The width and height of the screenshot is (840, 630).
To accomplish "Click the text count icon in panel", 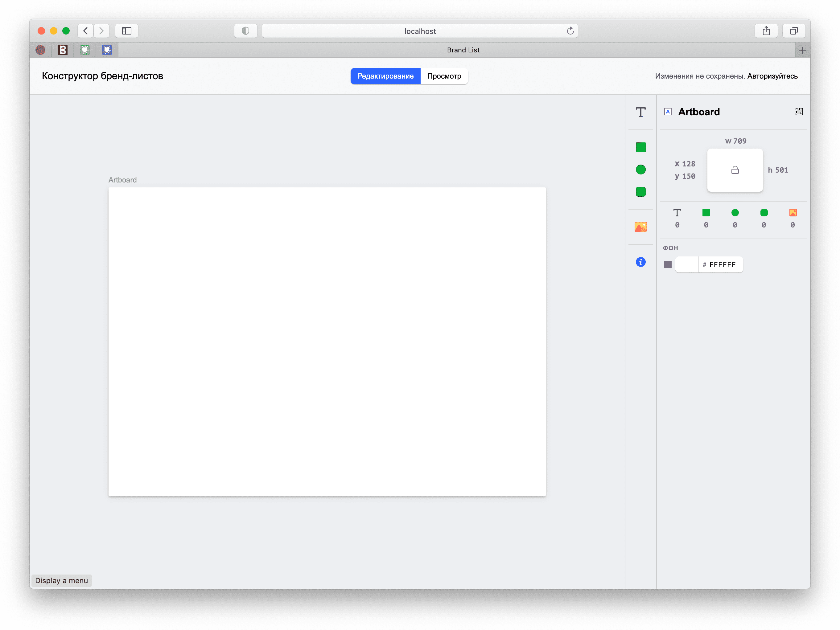I will click(677, 213).
